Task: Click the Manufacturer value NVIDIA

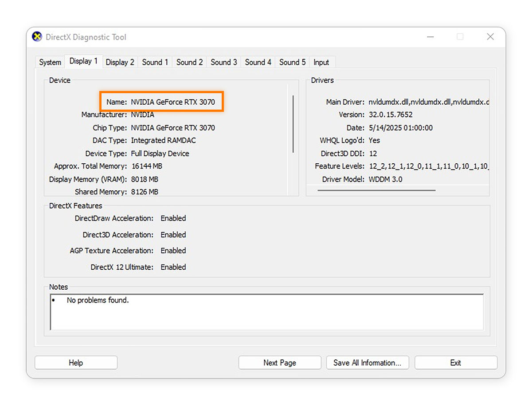Action: coord(142,114)
